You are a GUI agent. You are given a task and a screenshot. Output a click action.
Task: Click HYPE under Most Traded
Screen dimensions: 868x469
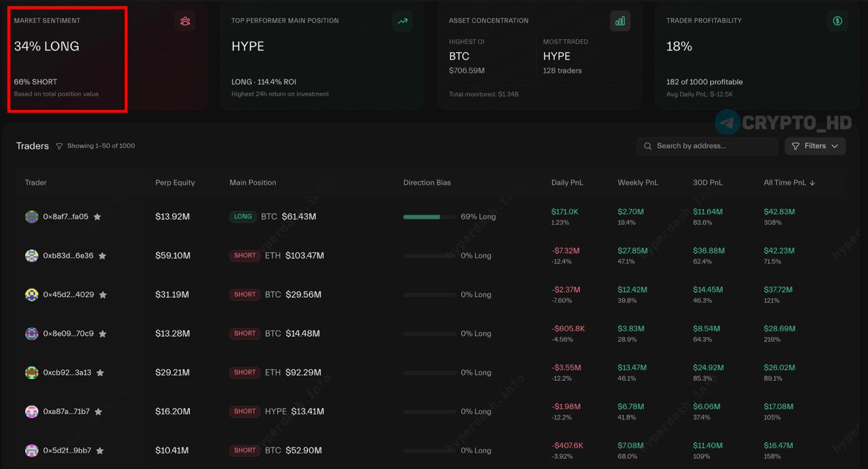coord(557,56)
